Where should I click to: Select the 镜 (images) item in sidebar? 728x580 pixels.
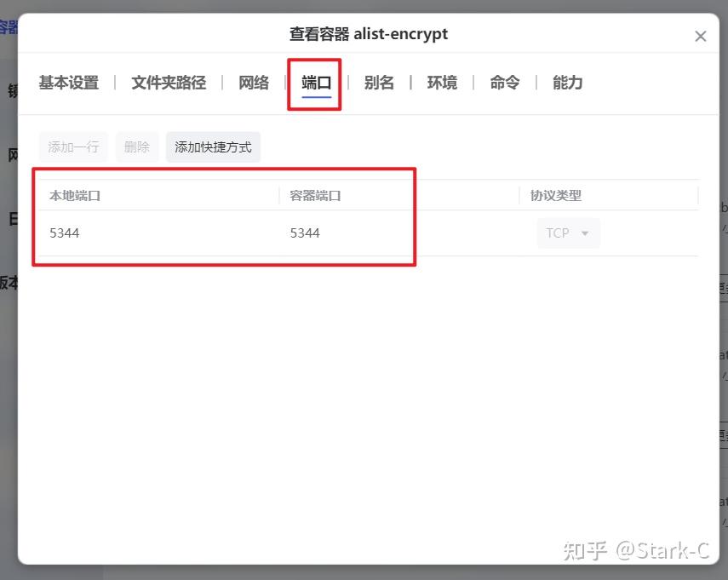coord(11,89)
